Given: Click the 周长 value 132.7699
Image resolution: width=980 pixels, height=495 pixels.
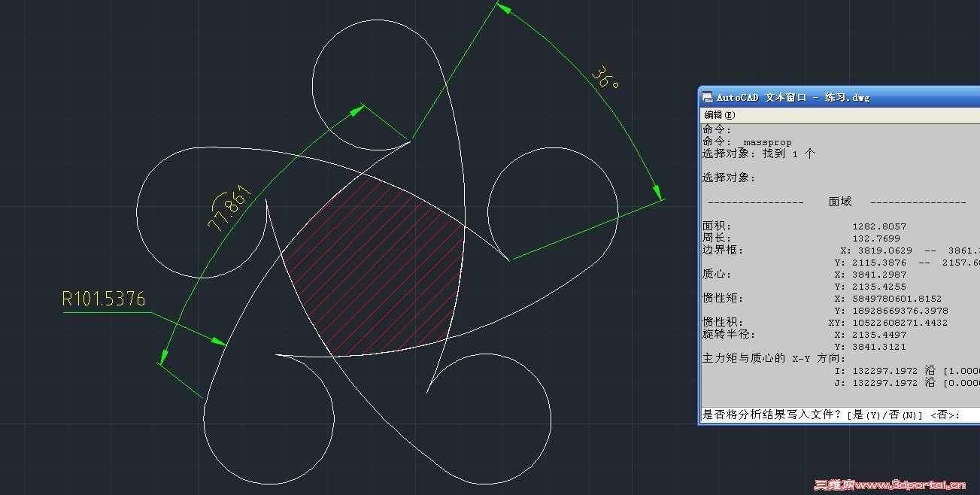Looking at the screenshot, I should (x=876, y=238).
